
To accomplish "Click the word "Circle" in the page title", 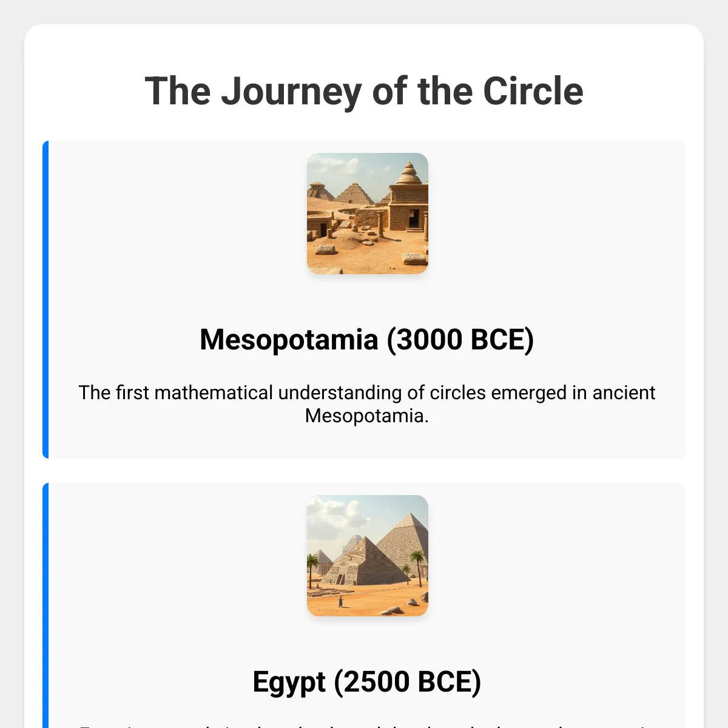I will pos(533,91).
